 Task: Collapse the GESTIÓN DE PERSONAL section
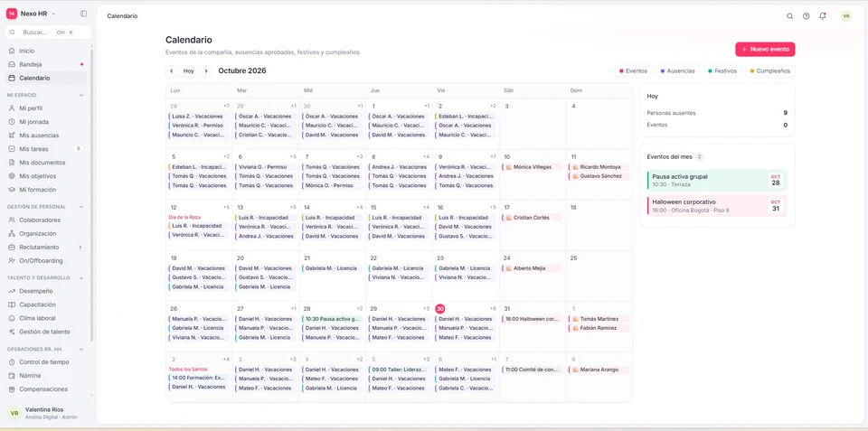click(x=81, y=207)
